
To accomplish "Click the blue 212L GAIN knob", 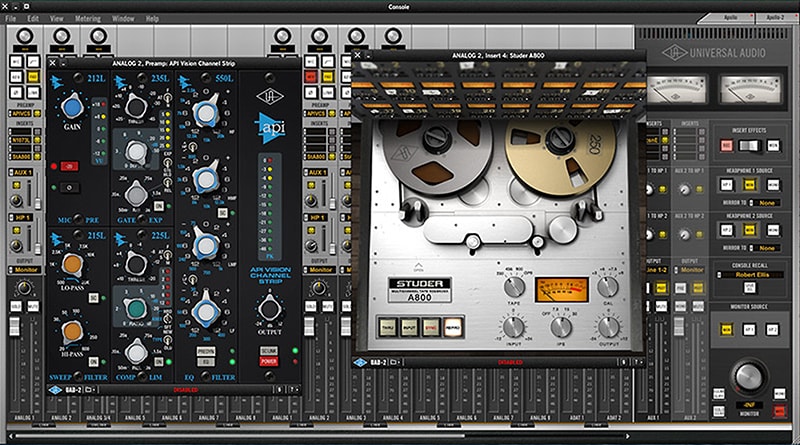I will (72, 108).
